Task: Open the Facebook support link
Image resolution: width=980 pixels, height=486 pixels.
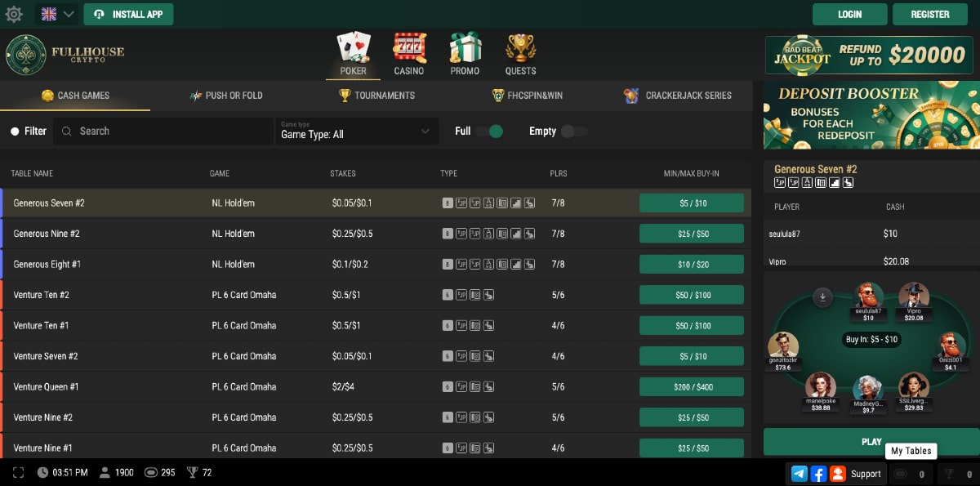Action: 818,473
